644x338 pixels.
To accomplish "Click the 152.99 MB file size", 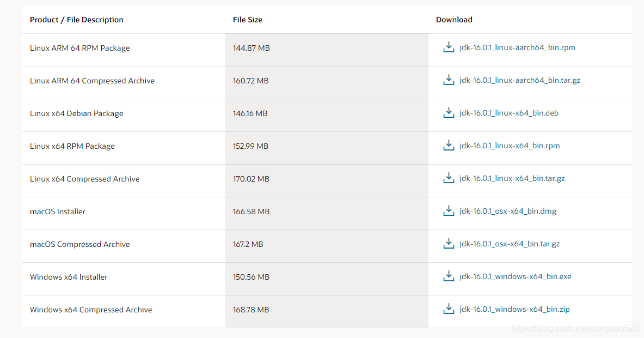I will pos(250,146).
